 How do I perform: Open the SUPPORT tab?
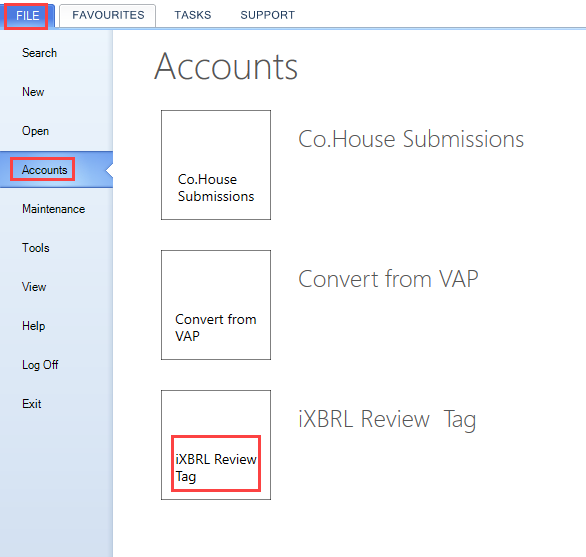tap(268, 15)
